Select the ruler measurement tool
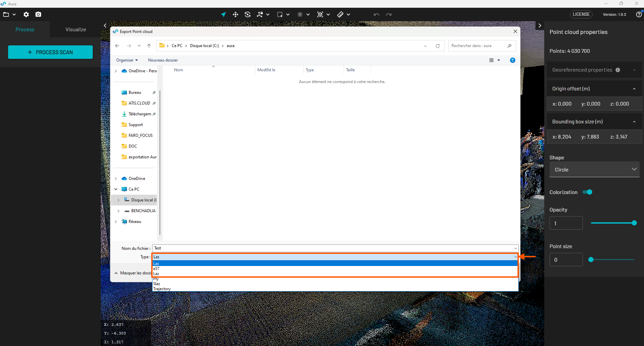The image size is (644, 346). point(340,14)
